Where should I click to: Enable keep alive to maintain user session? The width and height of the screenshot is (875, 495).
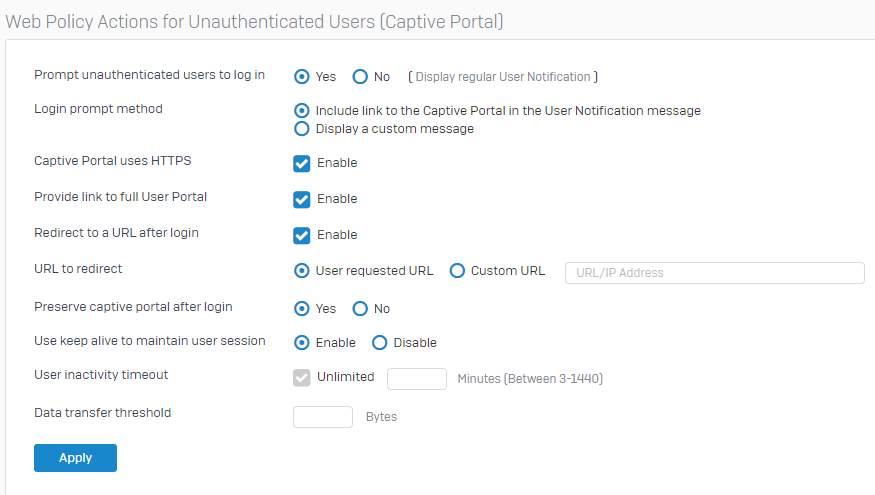tap(301, 343)
